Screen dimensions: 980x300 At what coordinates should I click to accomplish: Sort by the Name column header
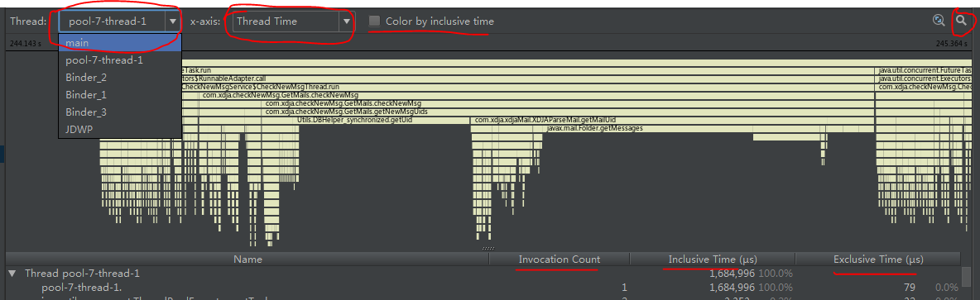247,260
